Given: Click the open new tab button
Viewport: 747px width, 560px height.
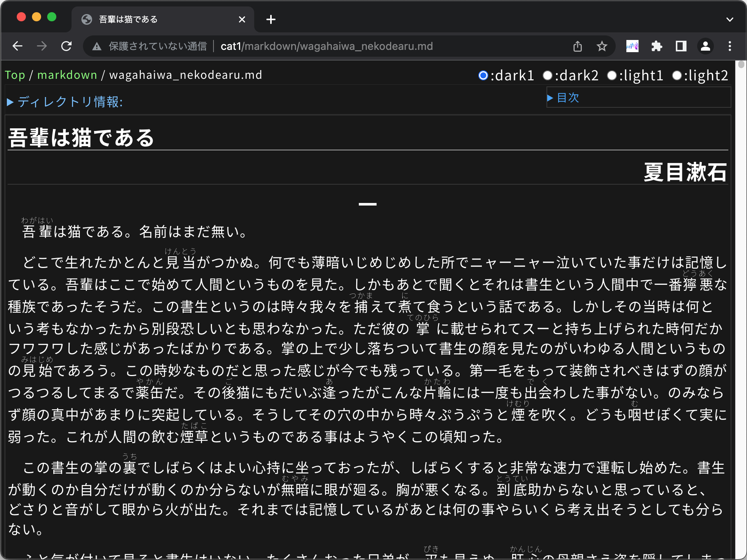Looking at the screenshot, I should coord(271,19).
